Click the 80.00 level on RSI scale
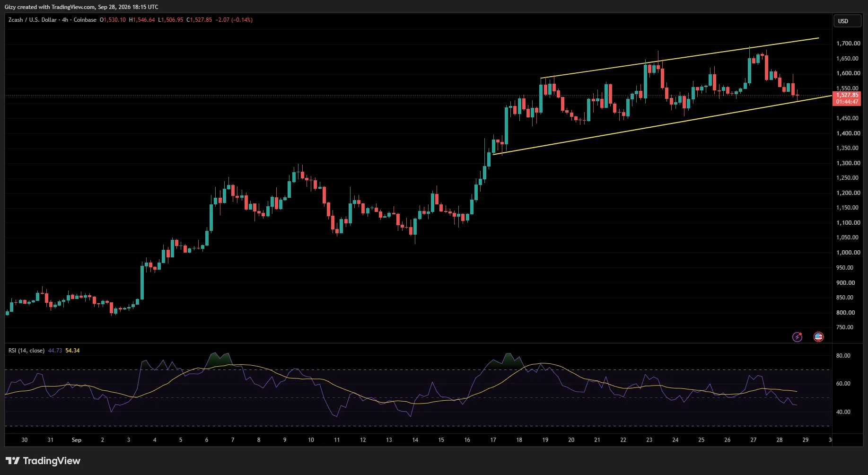The image size is (868, 475). (x=843, y=356)
